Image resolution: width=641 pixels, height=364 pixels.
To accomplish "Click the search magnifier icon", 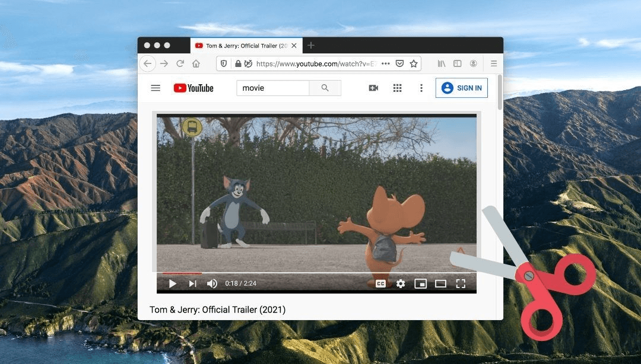I will [325, 88].
